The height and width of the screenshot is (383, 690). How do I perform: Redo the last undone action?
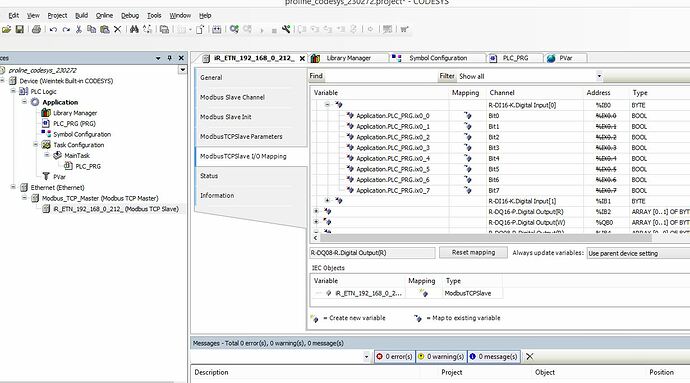[x=66, y=29]
